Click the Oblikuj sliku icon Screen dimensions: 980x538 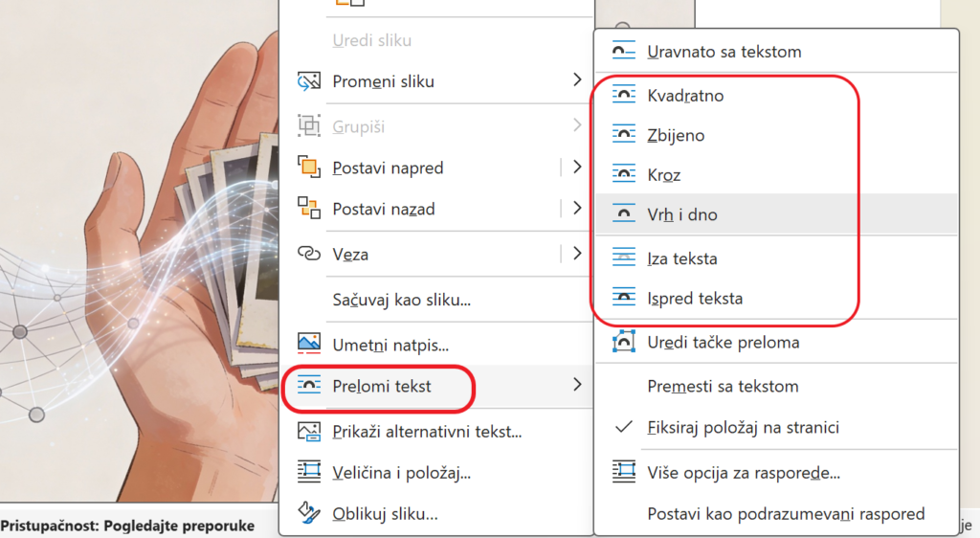click(x=308, y=514)
